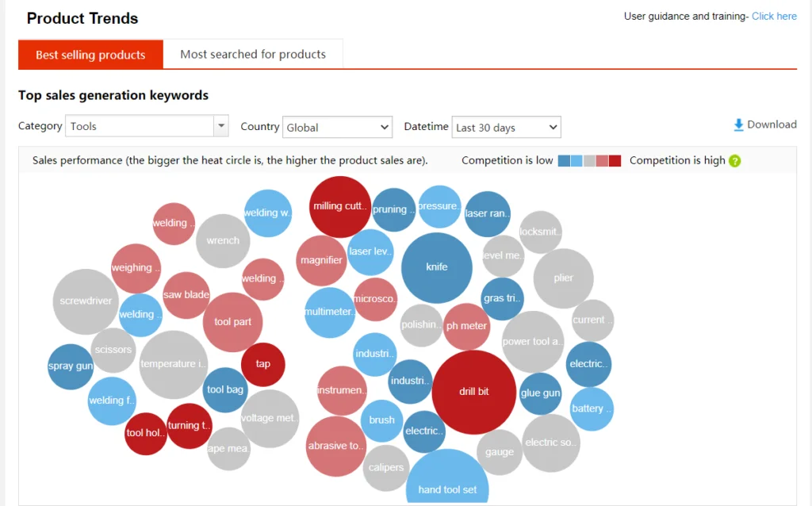Click the 'welding f..' bubble
Image resolution: width=812 pixels, height=506 pixels.
point(112,401)
